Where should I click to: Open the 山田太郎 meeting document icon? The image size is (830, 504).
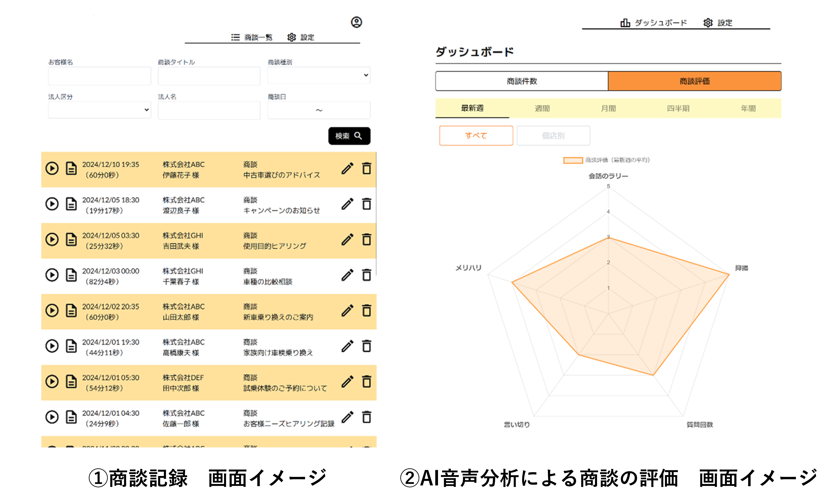coord(71,310)
